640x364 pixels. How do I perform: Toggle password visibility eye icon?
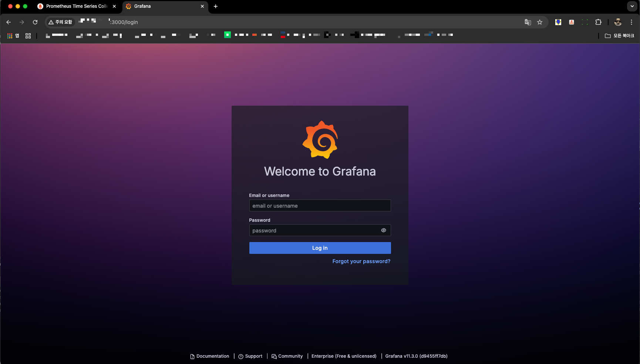[x=384, y=230]
